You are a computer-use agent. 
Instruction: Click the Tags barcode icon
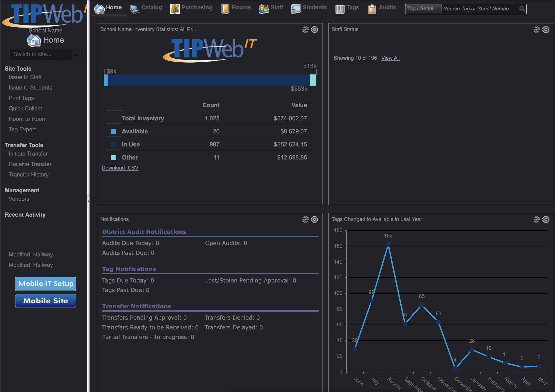pos(340,9)
